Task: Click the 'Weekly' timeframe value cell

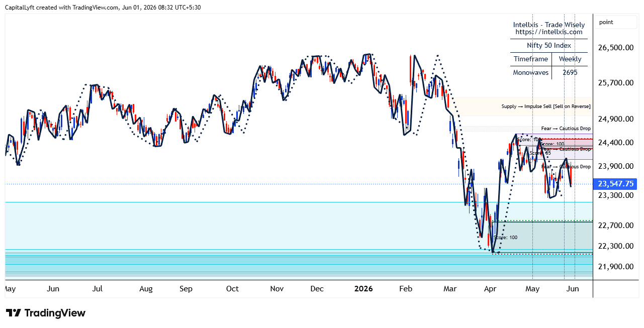Action: tap(570, 59)
